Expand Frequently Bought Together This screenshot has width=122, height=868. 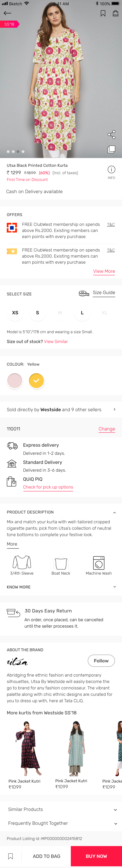(115, 824)
